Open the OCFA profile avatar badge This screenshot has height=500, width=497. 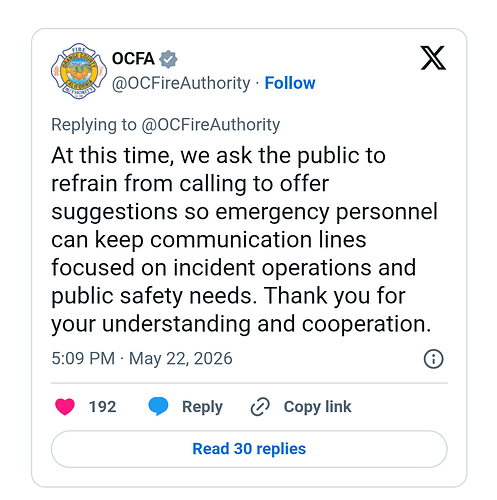click(x=79, y=71)
